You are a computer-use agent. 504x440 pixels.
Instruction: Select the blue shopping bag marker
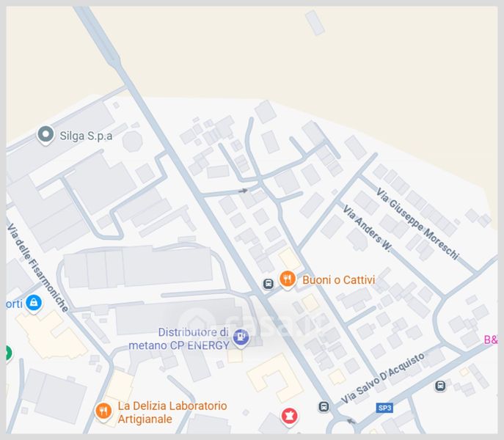coord(34,304)
